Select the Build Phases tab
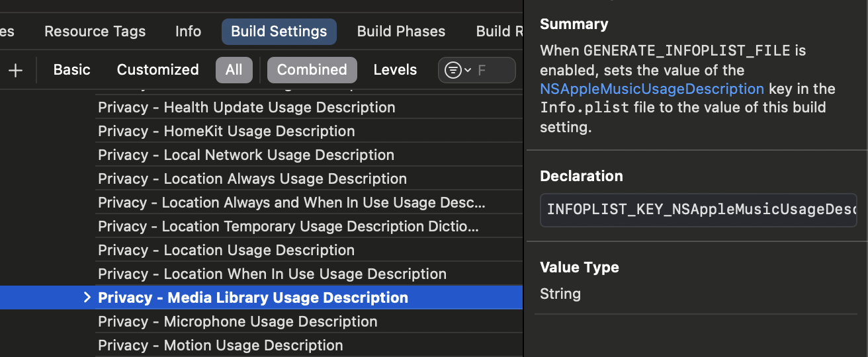 [401, 31]
